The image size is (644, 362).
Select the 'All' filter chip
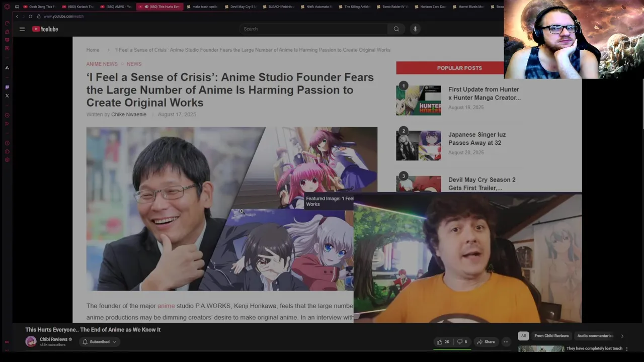point(523,336)
